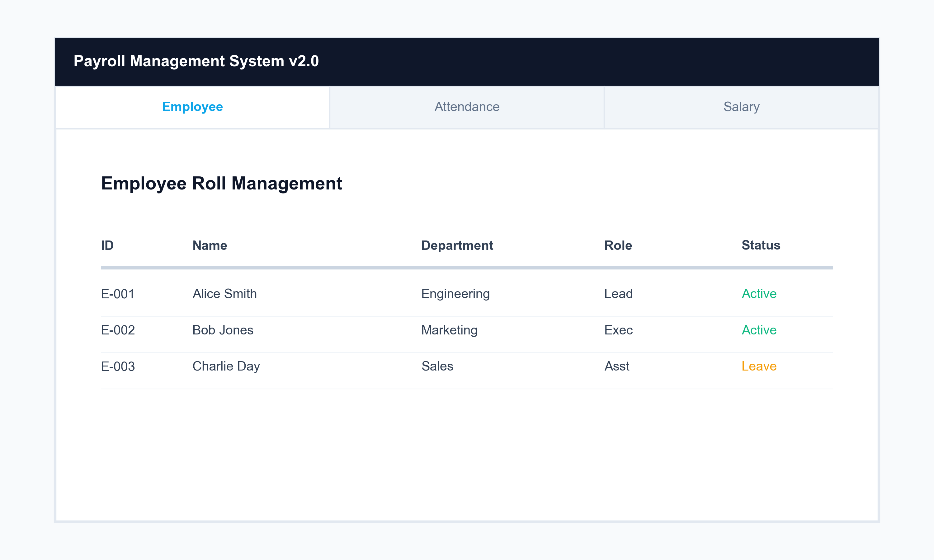Sort by the Name column header

coord(210,245)
